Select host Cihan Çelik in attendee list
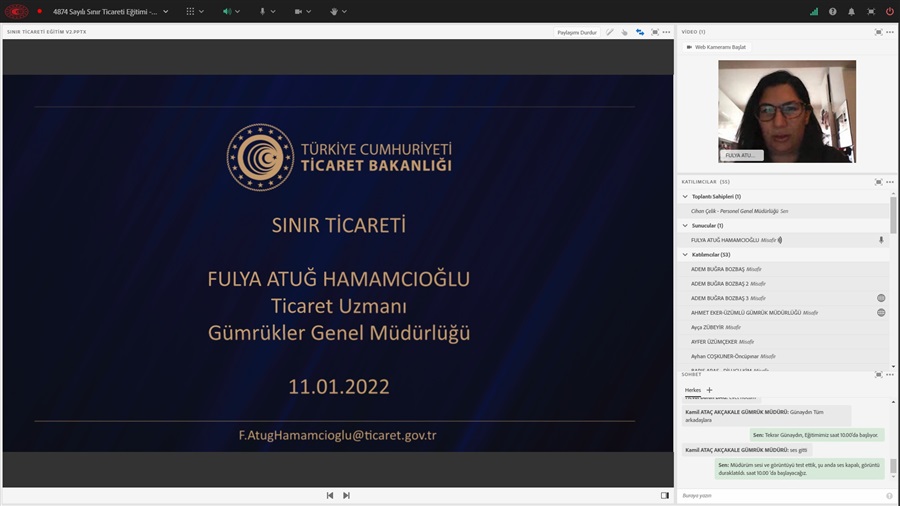The width and height of the screenshot is (900, 506). click(x=783, y=211)
